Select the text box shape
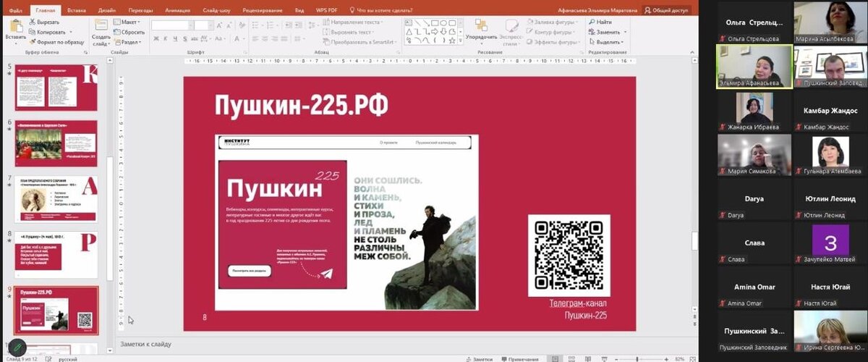 tap(409, 22)
